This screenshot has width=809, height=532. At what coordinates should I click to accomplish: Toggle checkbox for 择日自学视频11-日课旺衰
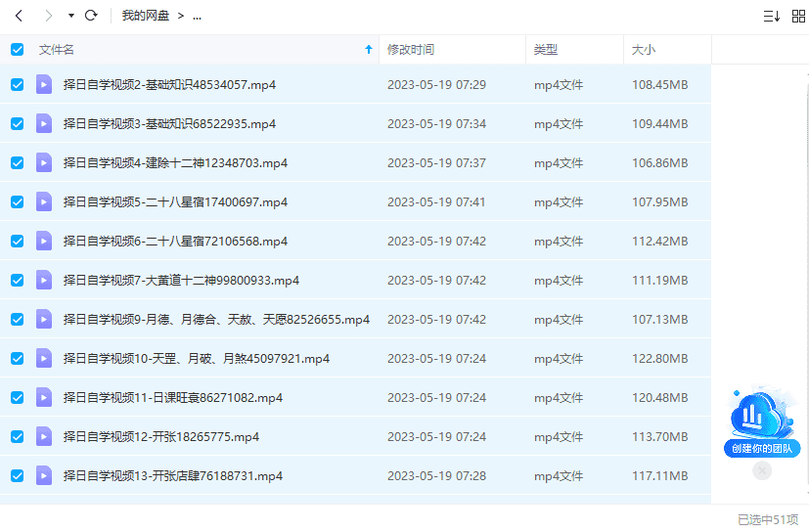17,398
